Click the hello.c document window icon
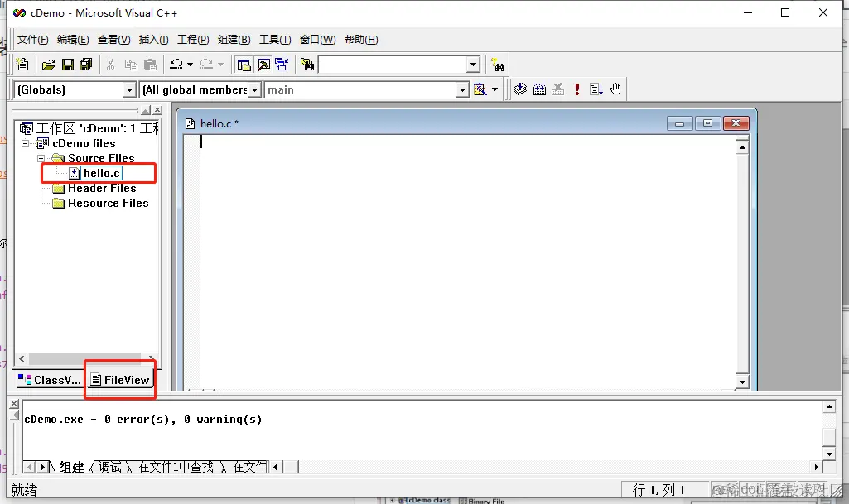The width and height of the screenshot is (849, 504). [x=190, y=124]
